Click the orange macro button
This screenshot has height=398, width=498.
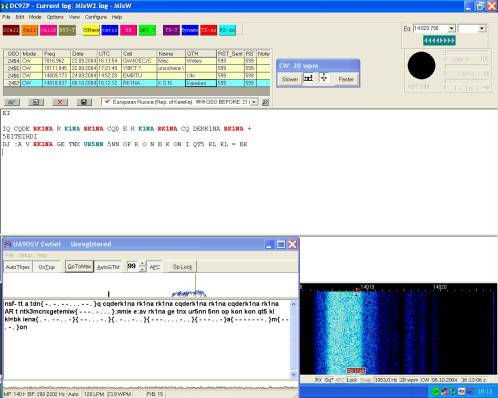click(30, 30)
